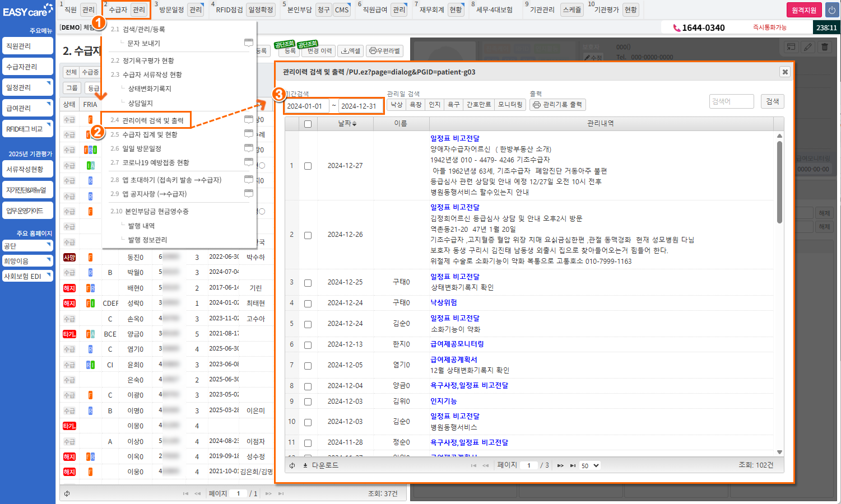Viewport: 841px width, 504px height.
Task: Filter by 낙상 in 관리일 검색
Action: point(397,105)
